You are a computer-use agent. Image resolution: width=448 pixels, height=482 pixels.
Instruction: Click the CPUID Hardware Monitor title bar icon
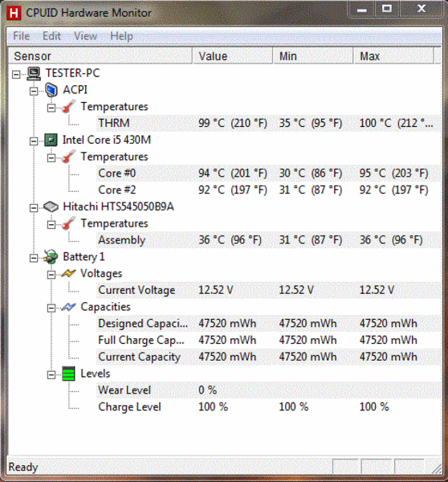pos(14,13)
